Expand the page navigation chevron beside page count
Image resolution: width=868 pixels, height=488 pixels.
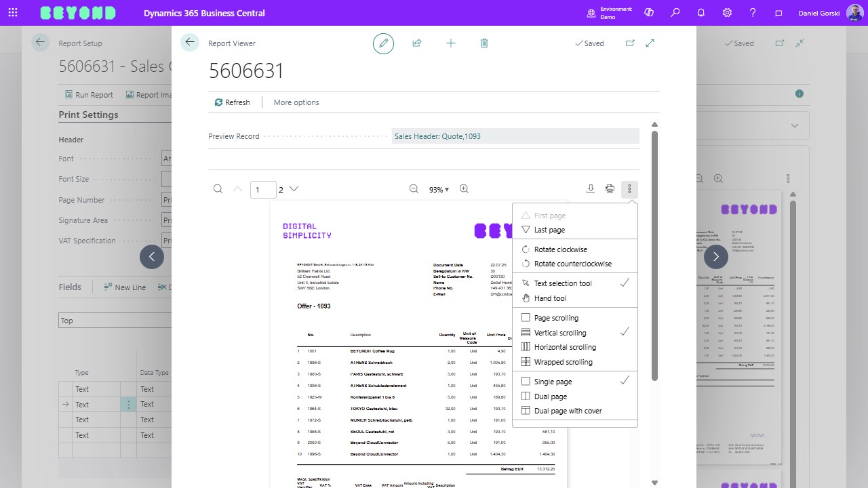(292, 189)
